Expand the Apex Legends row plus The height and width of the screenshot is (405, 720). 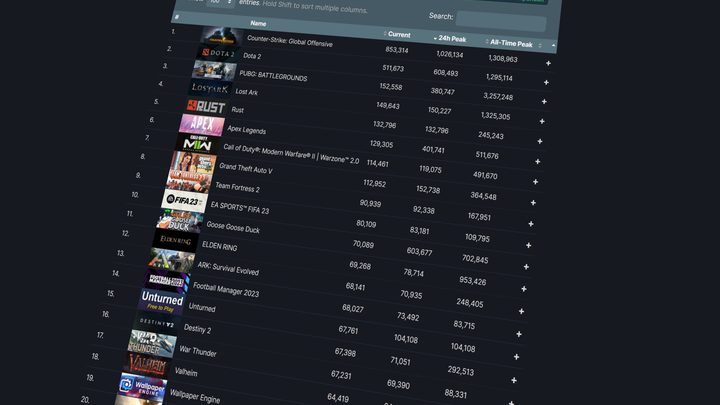coord(537,162)
